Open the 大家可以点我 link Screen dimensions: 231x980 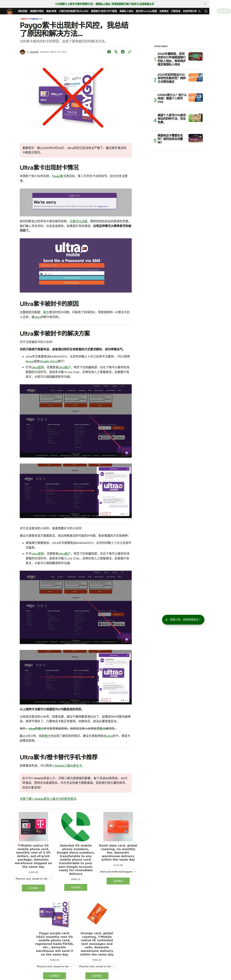pos(78,221)
